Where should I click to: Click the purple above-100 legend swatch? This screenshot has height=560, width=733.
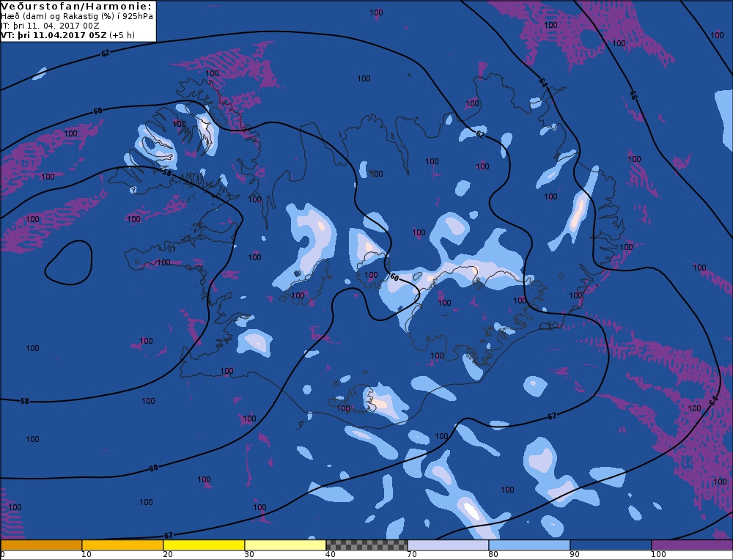click(692, 545)
